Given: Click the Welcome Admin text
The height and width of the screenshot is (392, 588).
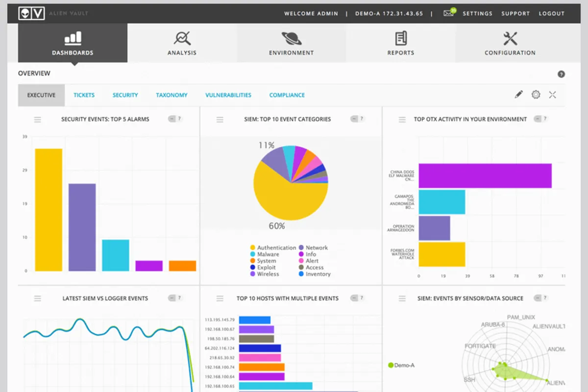Looking at the screenshot, I should pyautogui.click(x=311, y=13).
